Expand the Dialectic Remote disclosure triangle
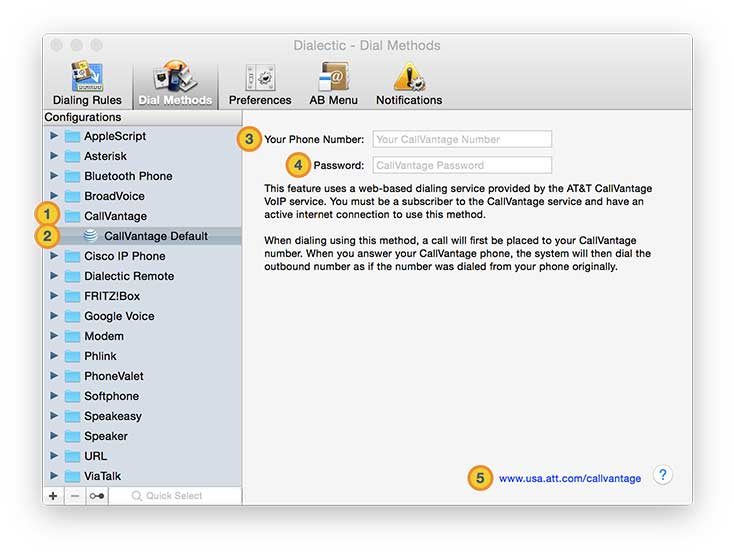This screenshot has height=555, width=734. [x=54, y=276]
